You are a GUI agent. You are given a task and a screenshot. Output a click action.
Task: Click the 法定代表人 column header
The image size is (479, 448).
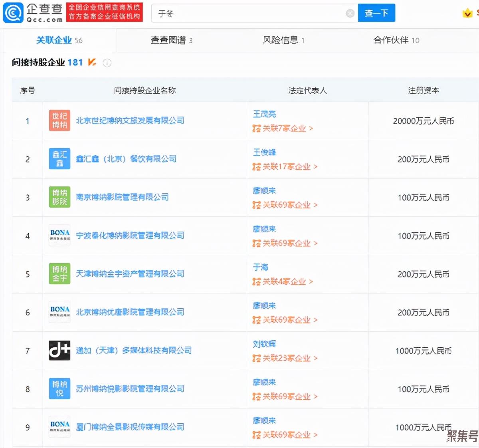point(308,91)
